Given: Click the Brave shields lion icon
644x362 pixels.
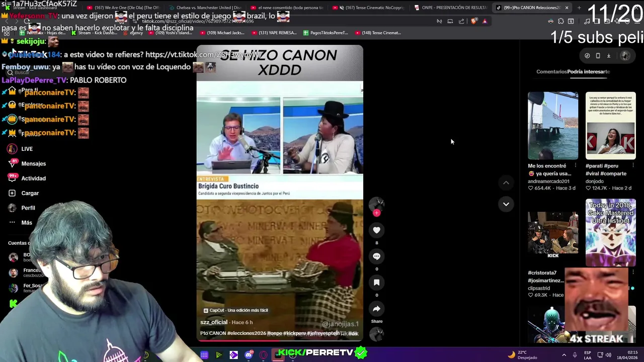Looking at the screenshot, I should pos(473,21).
